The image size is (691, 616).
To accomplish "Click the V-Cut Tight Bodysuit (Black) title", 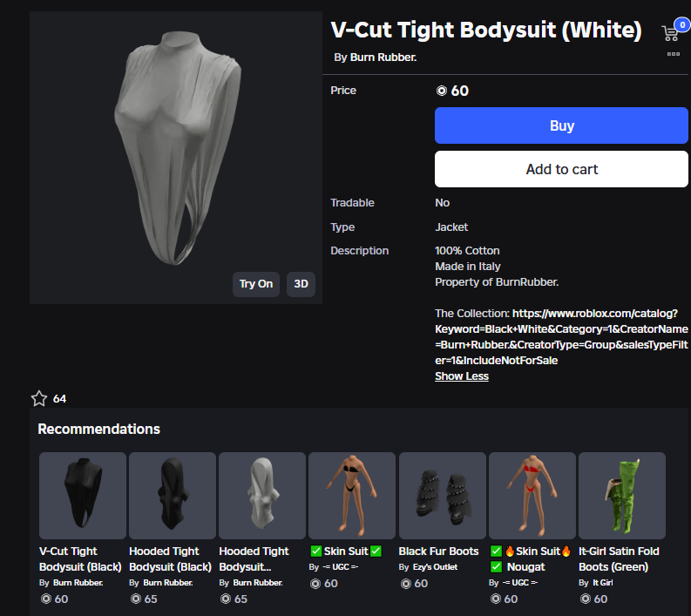I will click(x=80, y=558).
